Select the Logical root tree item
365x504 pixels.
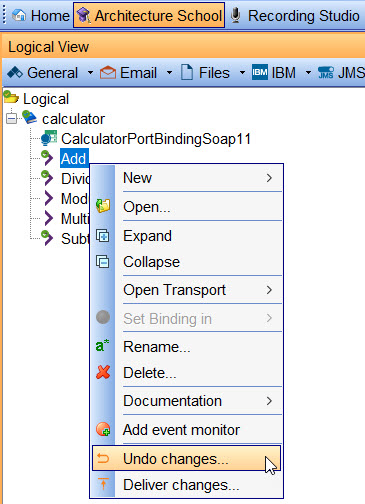point(46,99)
